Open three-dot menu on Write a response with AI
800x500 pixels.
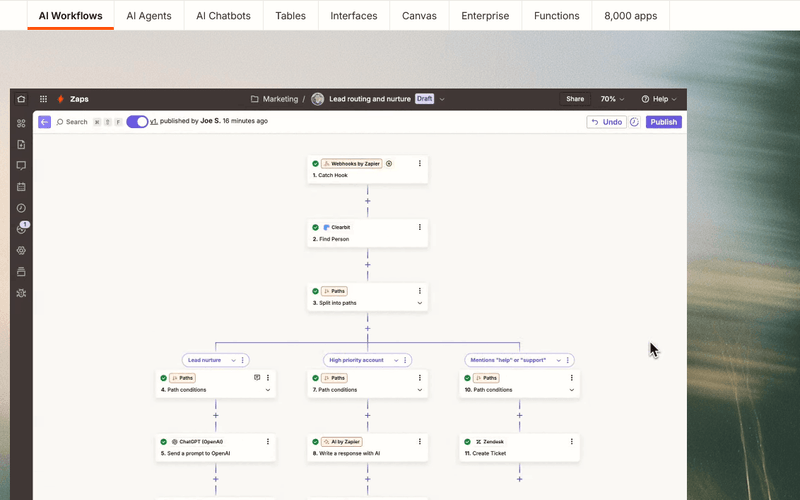(420, 441)
